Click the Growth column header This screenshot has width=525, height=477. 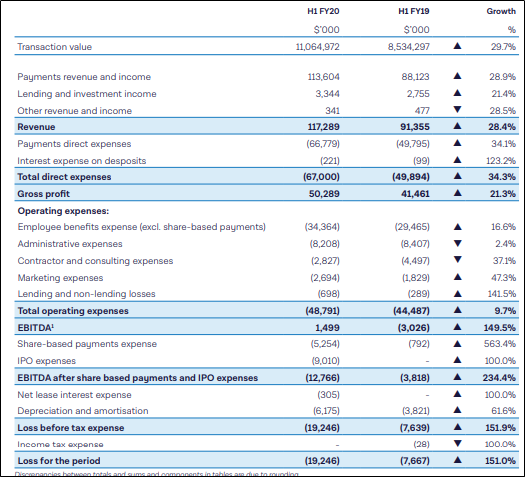501,11
